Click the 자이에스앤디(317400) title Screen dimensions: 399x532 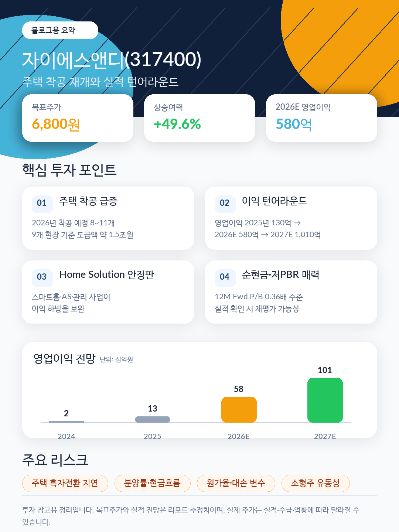112,60
